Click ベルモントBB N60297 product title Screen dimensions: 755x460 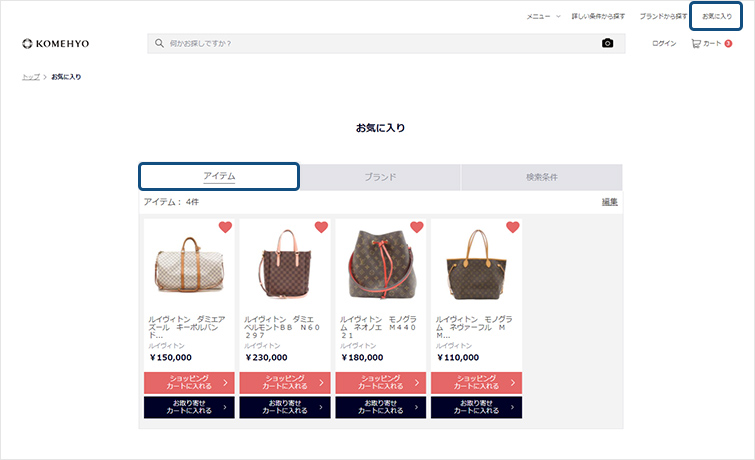pyautogui.click(x=282, y=327)
